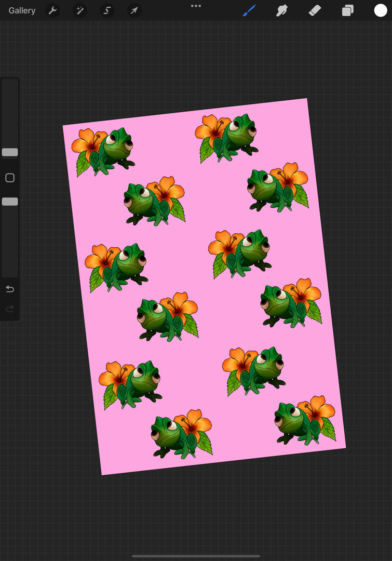The width and height of the screenshot is (392, 561).
Task: Adjust the brush opacity slider handle
Action: [x=10, y=202]
